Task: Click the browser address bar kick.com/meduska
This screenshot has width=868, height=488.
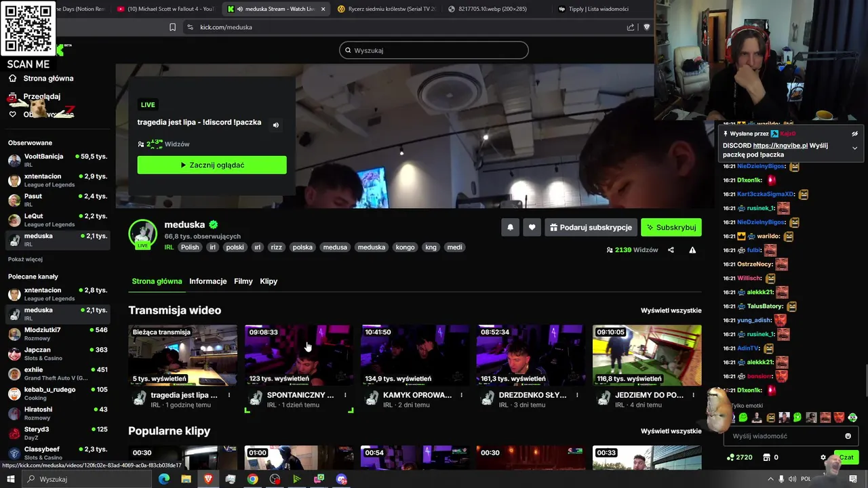Action: coord(407,27)
